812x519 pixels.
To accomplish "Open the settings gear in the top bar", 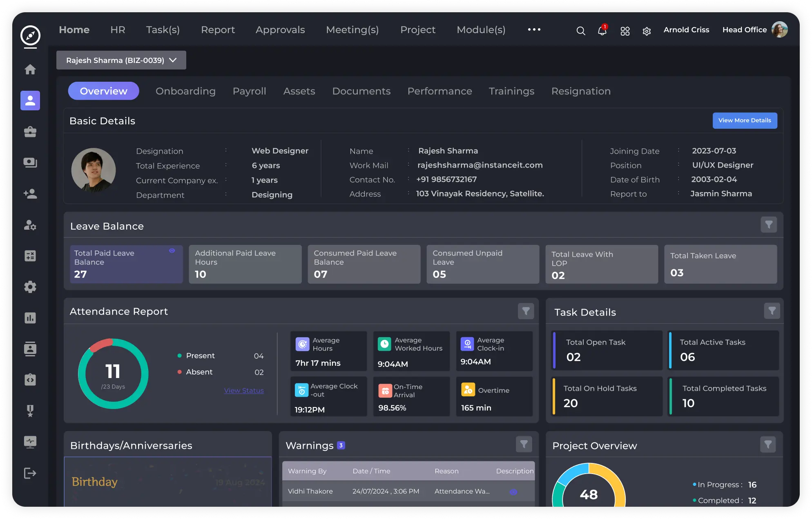I will [646, 31].
